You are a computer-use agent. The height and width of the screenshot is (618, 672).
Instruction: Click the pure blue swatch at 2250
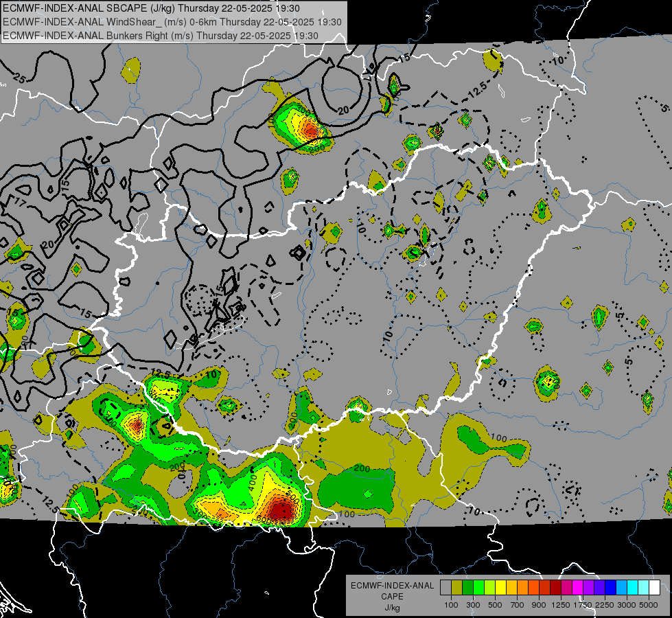point(611,587)
